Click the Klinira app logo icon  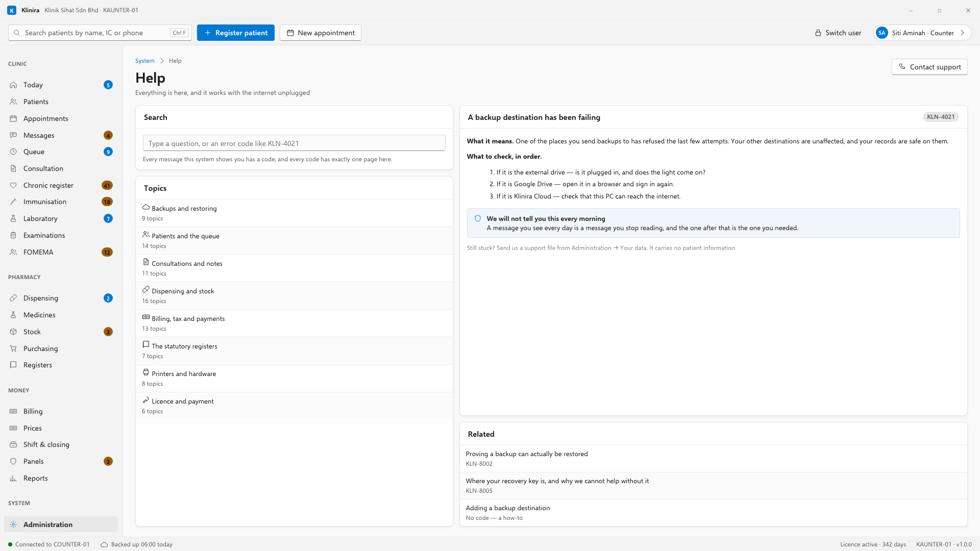(x=12, y=10)
